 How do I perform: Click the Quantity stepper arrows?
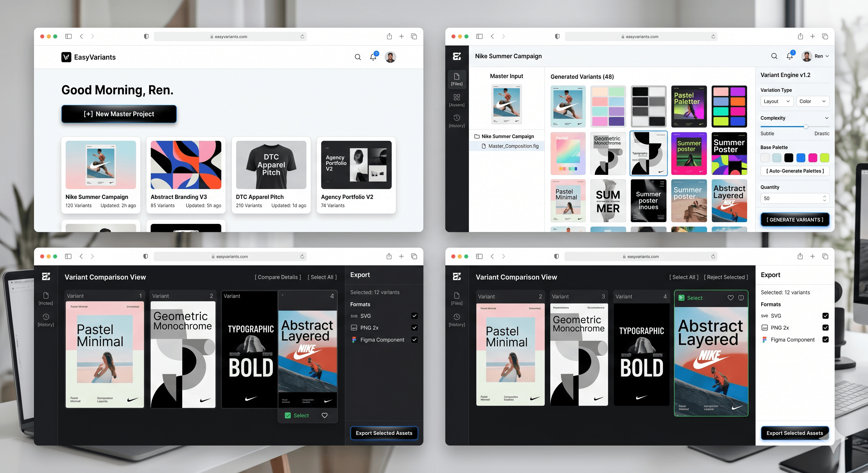coord(825,199)
